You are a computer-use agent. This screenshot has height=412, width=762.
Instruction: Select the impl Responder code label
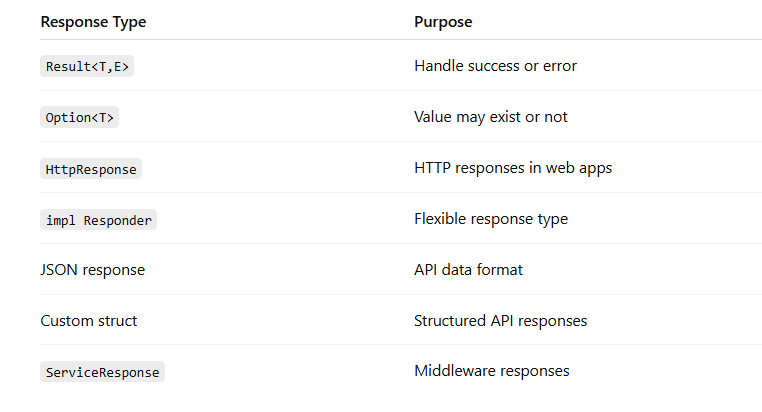[x=99, y=220]
